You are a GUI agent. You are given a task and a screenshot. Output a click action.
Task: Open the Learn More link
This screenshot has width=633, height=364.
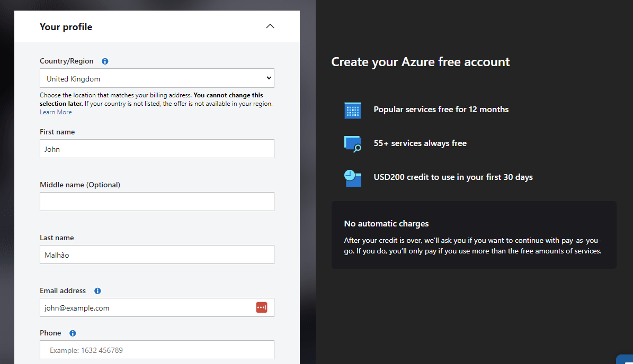[x=56, y=112]
